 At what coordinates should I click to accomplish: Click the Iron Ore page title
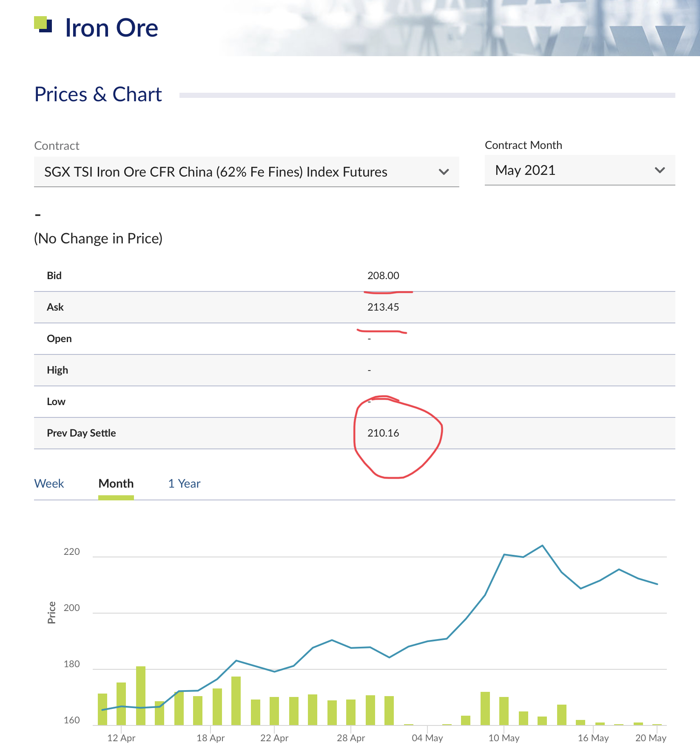tap(111, 28)
